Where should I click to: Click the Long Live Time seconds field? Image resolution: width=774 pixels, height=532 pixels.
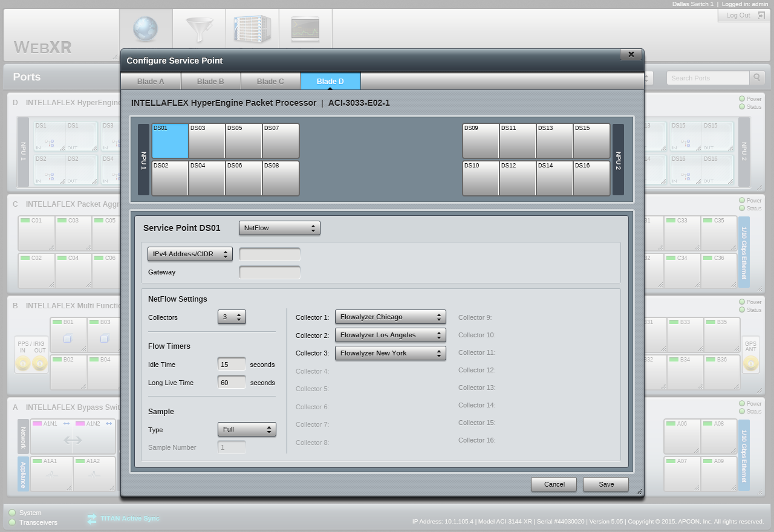pyautogui.click(x=232, y=383)
